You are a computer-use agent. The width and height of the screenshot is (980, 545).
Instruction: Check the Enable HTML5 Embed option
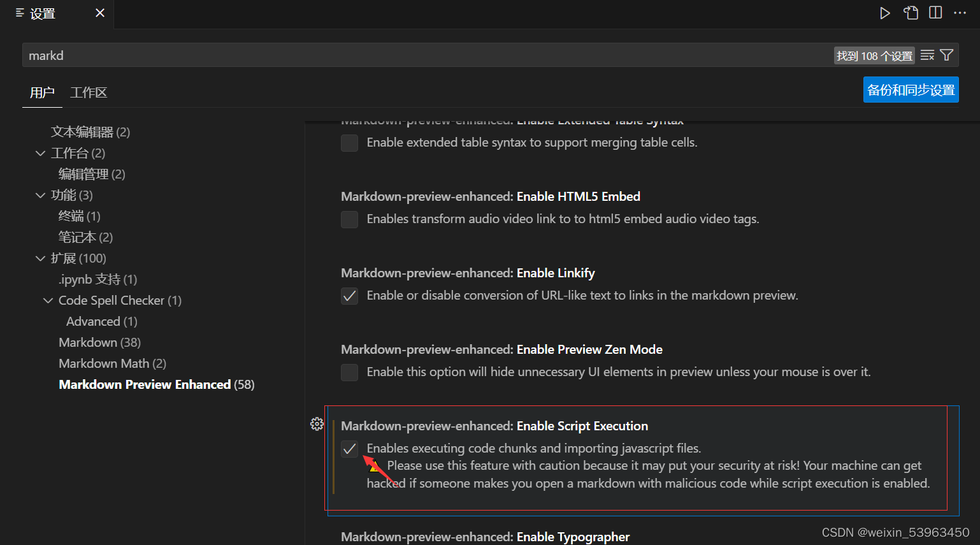(349, 219)
